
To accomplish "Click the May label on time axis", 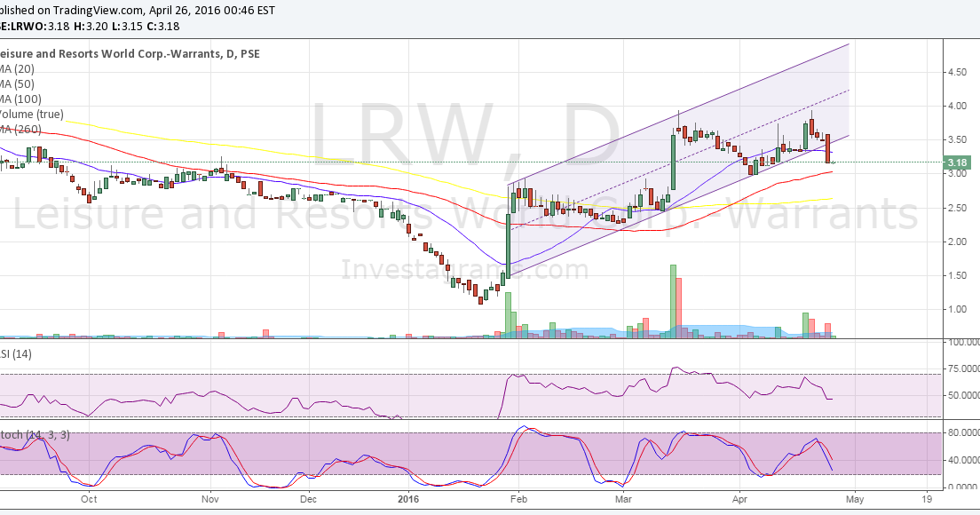I will pyautogui.click(x=855, y=499).
